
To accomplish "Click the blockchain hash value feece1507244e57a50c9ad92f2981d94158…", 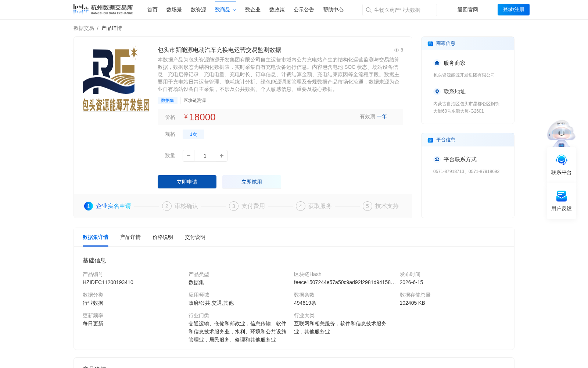I will 345,283.
